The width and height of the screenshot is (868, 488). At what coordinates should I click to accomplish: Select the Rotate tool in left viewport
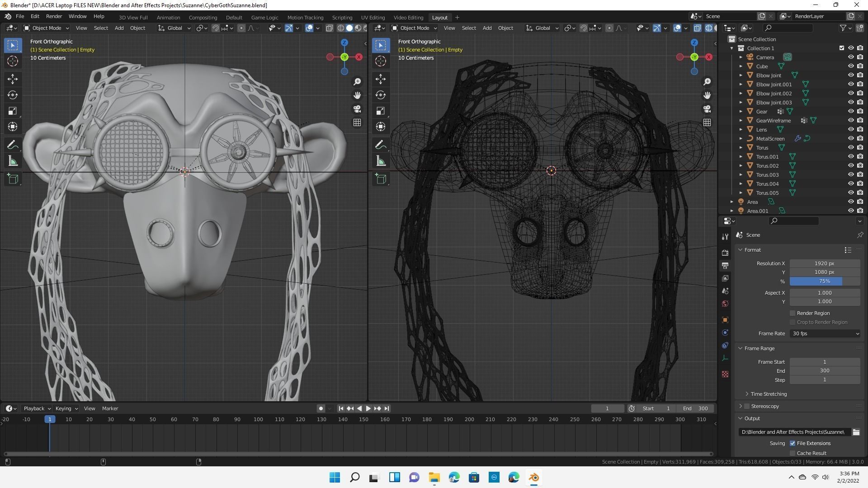pos(13,95)
